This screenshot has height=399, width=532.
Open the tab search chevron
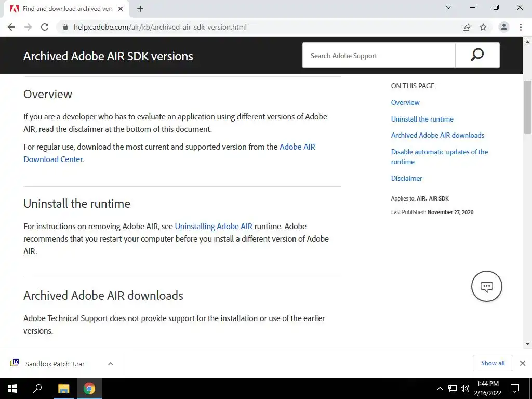(x=448, y=7)
